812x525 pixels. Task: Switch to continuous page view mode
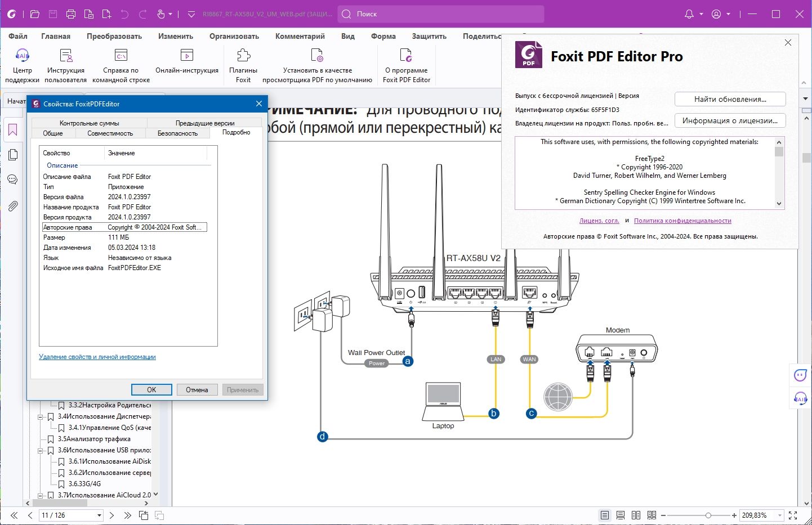620,515
